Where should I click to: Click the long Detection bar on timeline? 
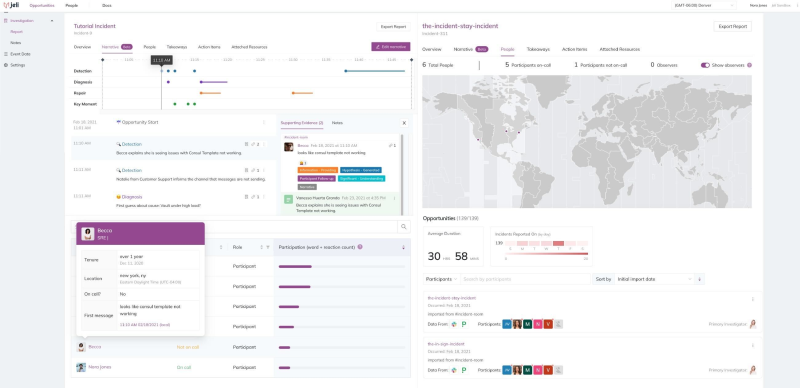[375, 71]
